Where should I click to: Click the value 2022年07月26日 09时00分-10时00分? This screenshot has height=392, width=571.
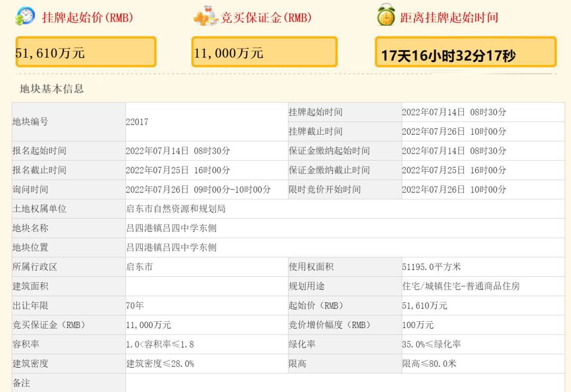tap(198, 189)
